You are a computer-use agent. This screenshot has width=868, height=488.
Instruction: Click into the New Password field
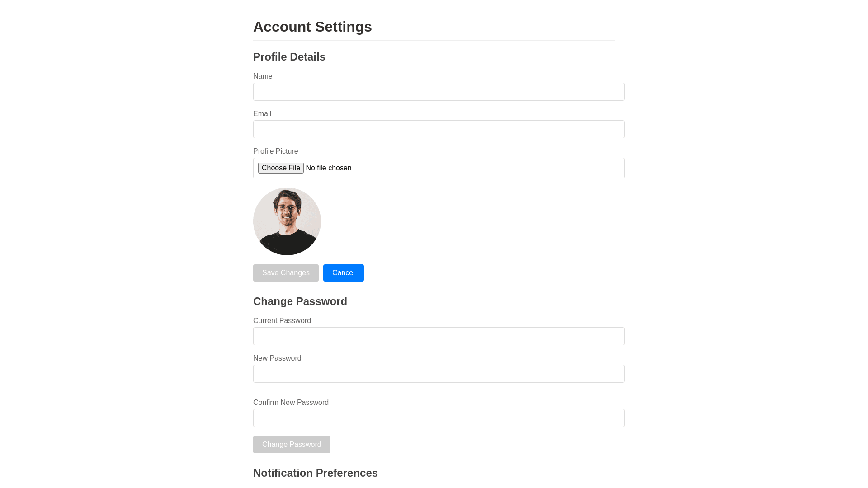pos(439,374)
